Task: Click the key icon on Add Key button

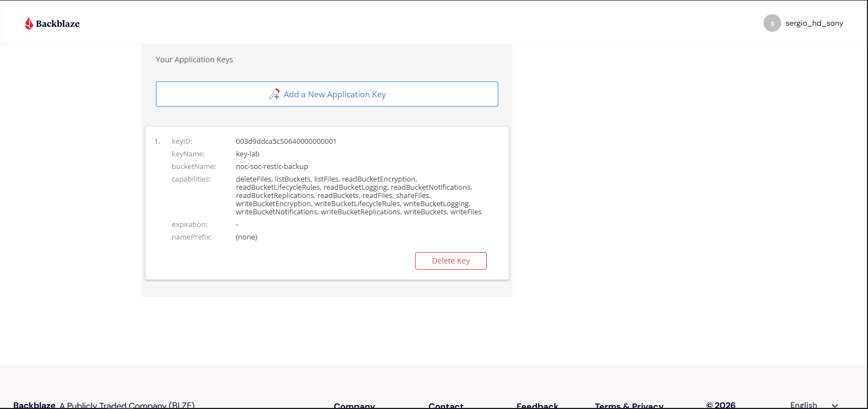Action: [275, 94]
